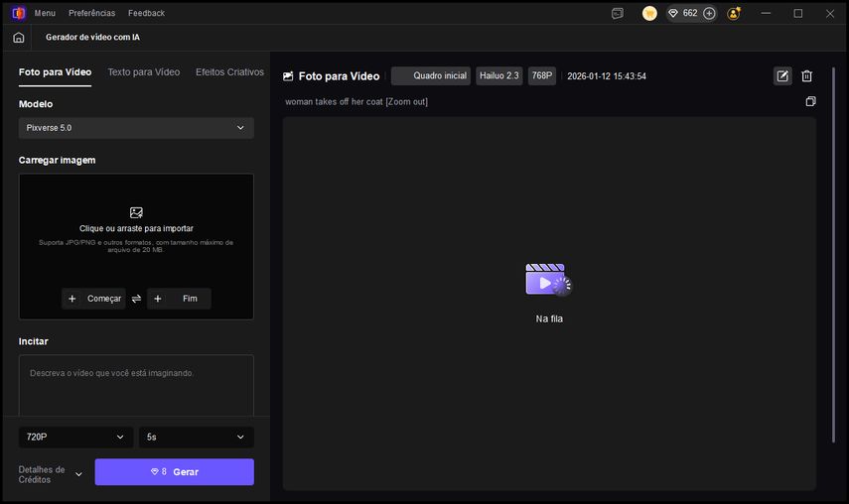The width and height of the screenshot is (849, 504).
Task: Click the home icon
Action: click(19, 37)
